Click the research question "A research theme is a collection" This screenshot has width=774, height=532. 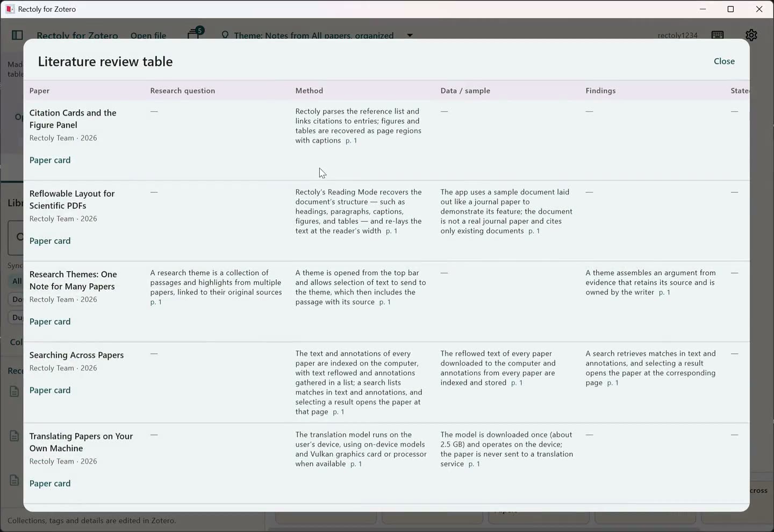pyautogui.click(x=216, y=287)
